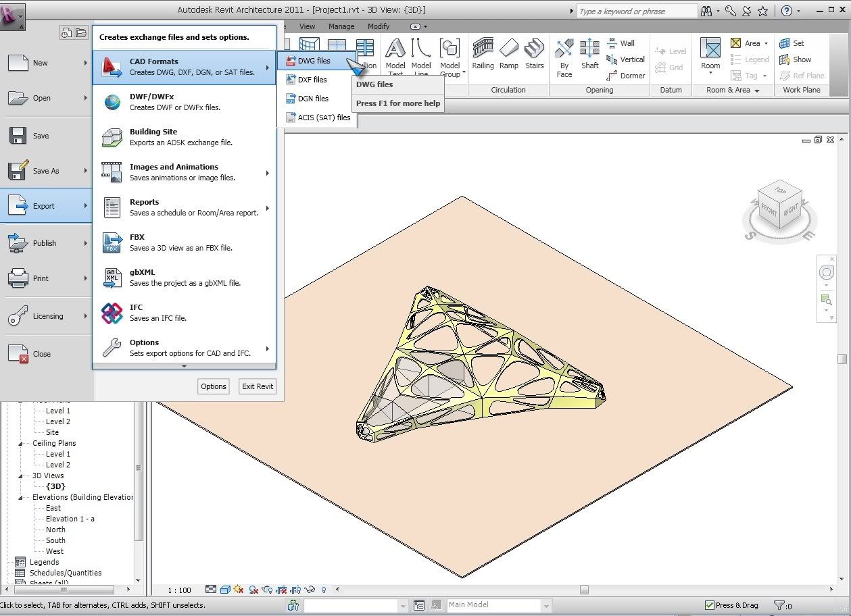Viewport: 851px width, 616px height.
Task: Click the Dormer opening tool
Action: coord(626,76)
